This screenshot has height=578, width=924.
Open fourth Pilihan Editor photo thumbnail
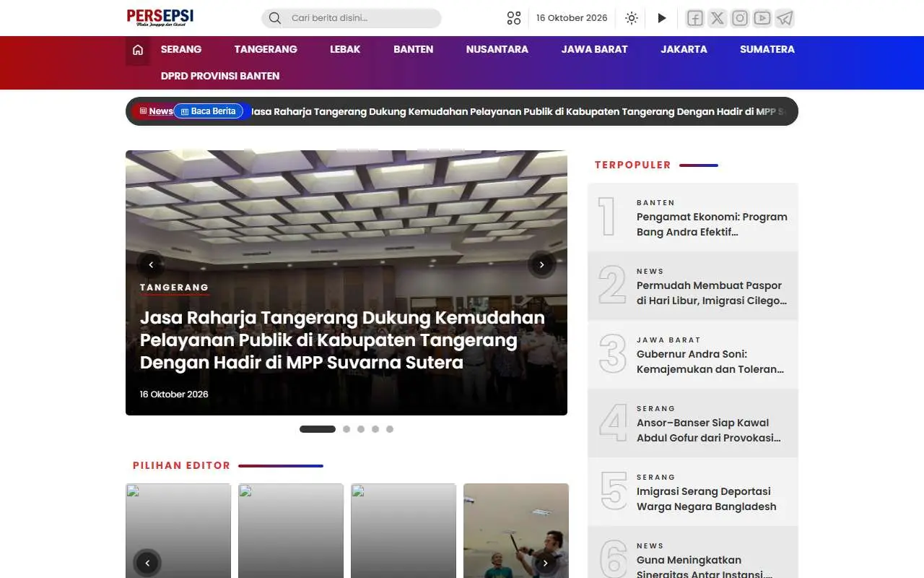point(516,531)
